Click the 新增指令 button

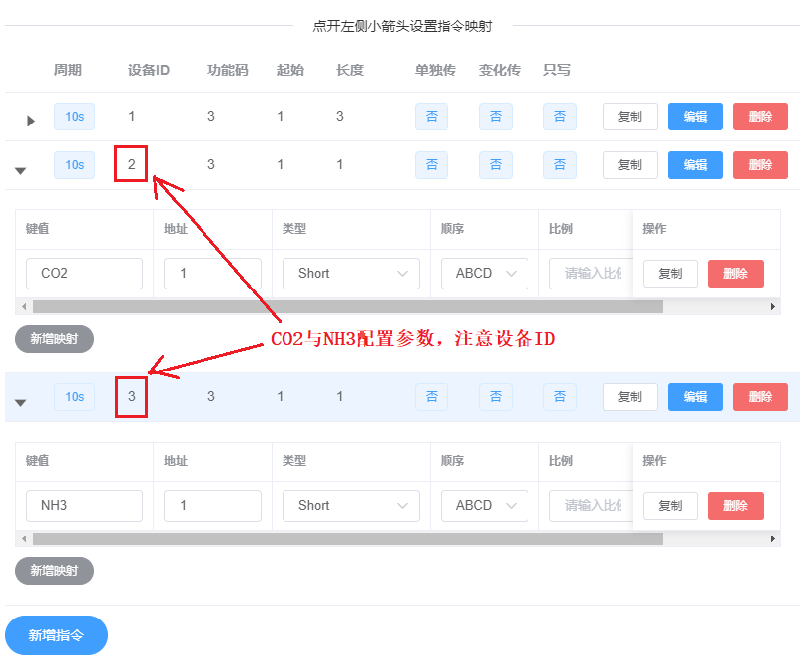click(x=56, y=635)
